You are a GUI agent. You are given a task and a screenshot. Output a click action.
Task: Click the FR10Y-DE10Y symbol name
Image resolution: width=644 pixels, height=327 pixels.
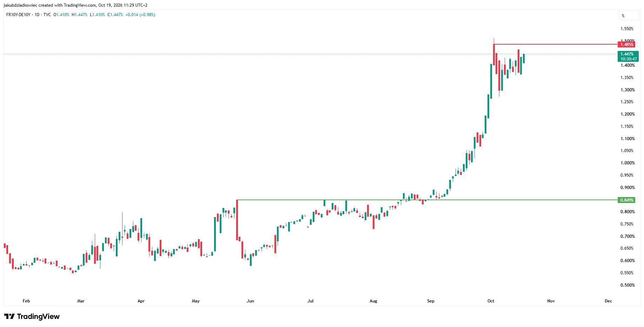pos(18,15)
